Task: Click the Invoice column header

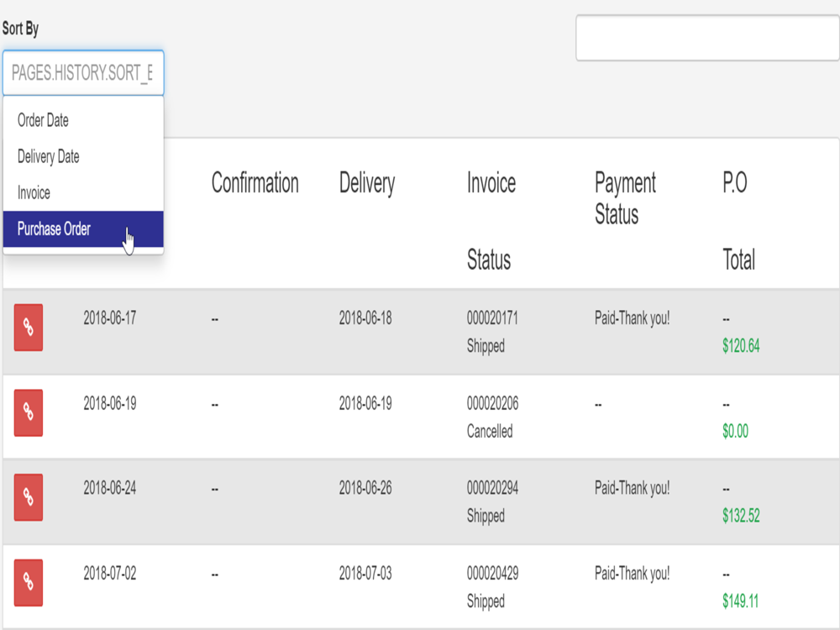Action: (491, 182)
